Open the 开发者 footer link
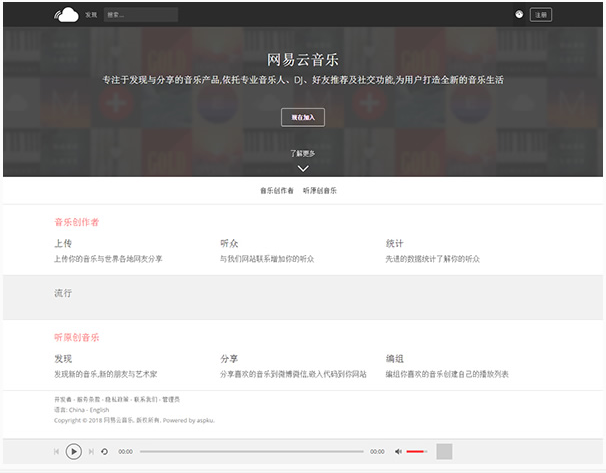 coord(63,399)
